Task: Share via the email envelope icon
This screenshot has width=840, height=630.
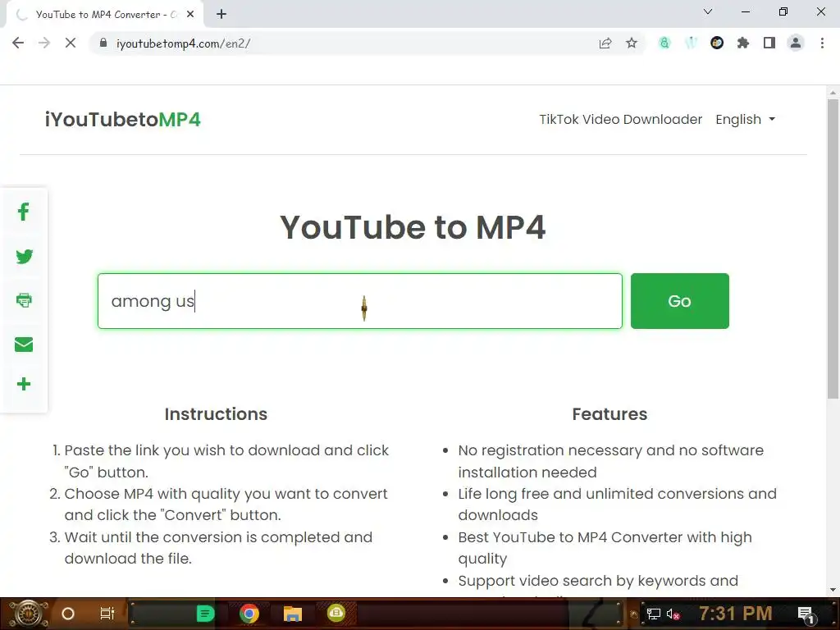Action: (24, 345)
